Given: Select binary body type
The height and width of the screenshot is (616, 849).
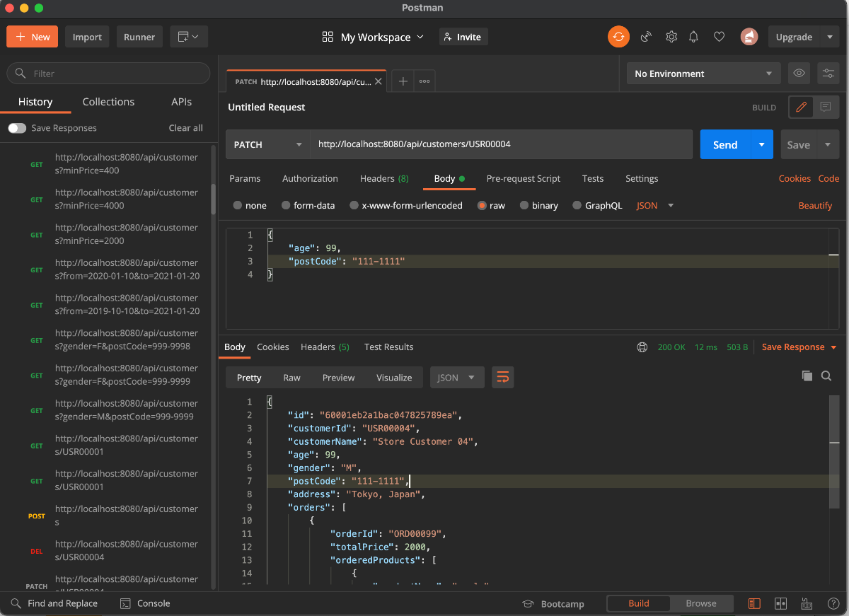Looking at the screenshot, I should click(539, 205).
